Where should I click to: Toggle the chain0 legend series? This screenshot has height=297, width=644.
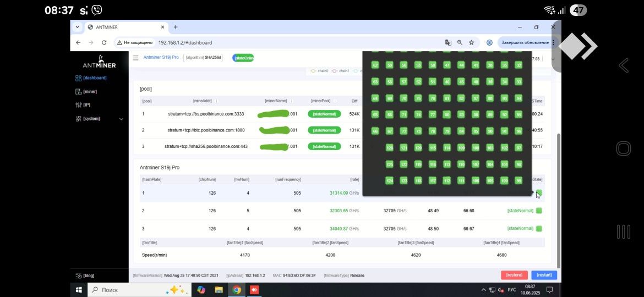[x=319, y=71]
